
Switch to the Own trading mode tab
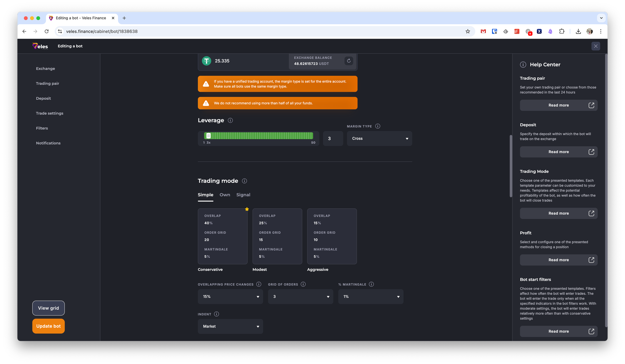coord(225,195)
